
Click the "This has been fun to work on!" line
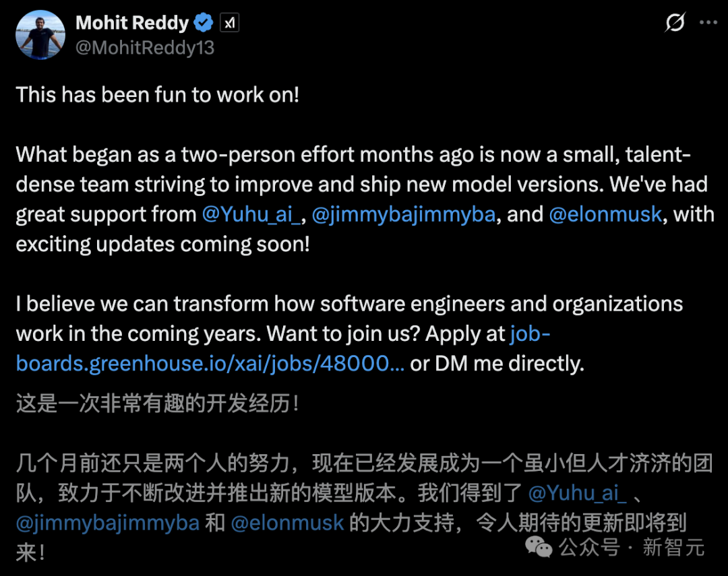pos(157,94)
